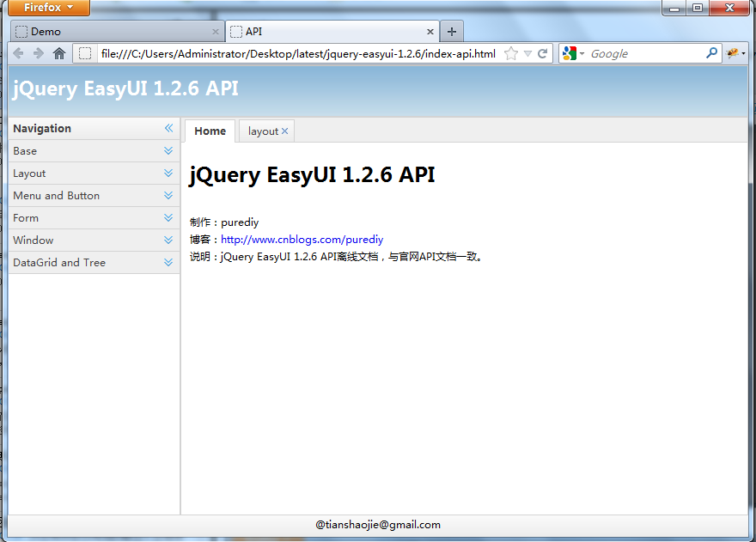Screen dimensions: 756x542
Task: Click the Window accordion header
Action: coord(94,241)
